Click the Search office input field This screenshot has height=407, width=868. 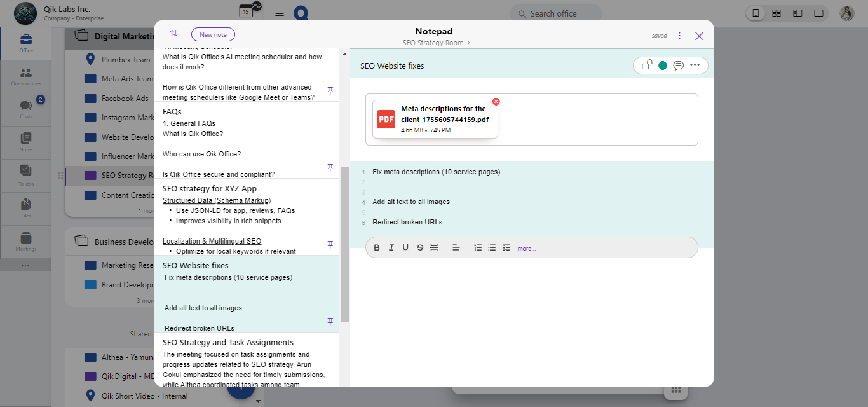click(555, 13)
